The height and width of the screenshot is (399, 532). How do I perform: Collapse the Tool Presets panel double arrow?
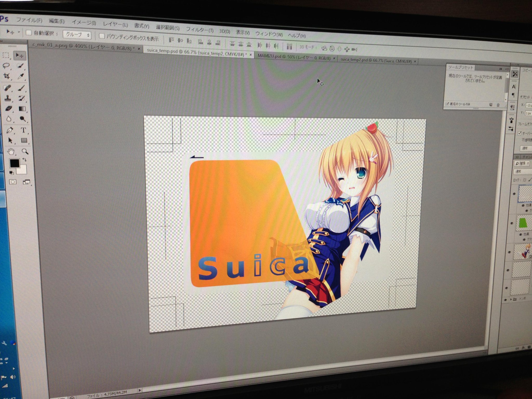point(501,69)
